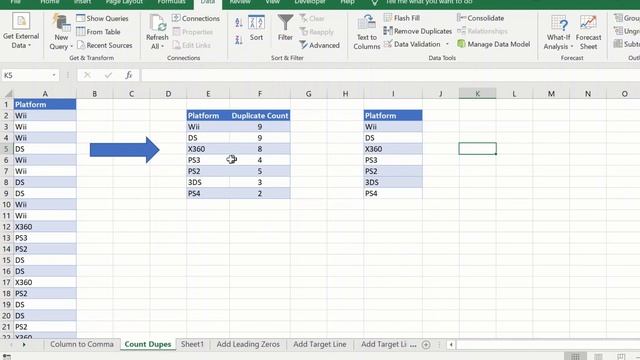The width and height of the screenshot is (640, 360).
Task: Click Text to Columns
Action: coord(367,33)
